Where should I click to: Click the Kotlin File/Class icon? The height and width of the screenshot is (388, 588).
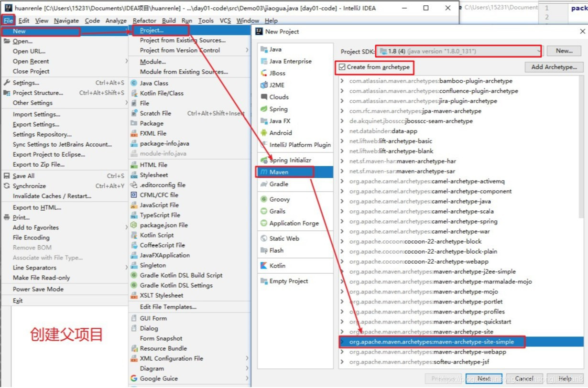(134, 93)
